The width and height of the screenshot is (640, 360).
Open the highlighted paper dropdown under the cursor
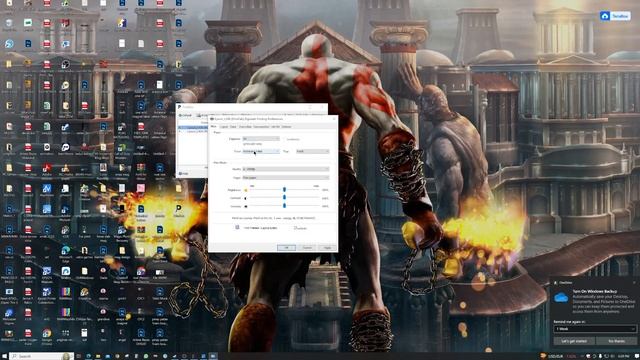pos(261,151)
